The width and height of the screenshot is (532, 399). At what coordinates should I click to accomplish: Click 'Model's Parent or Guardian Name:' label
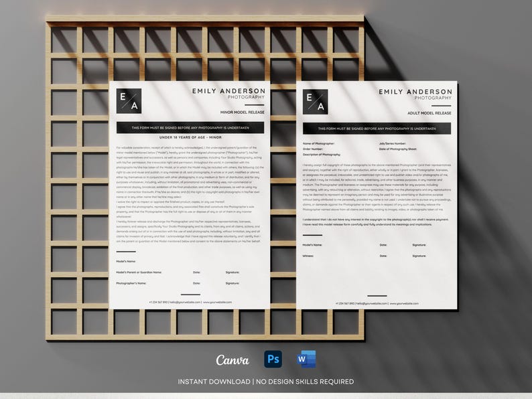139,272
